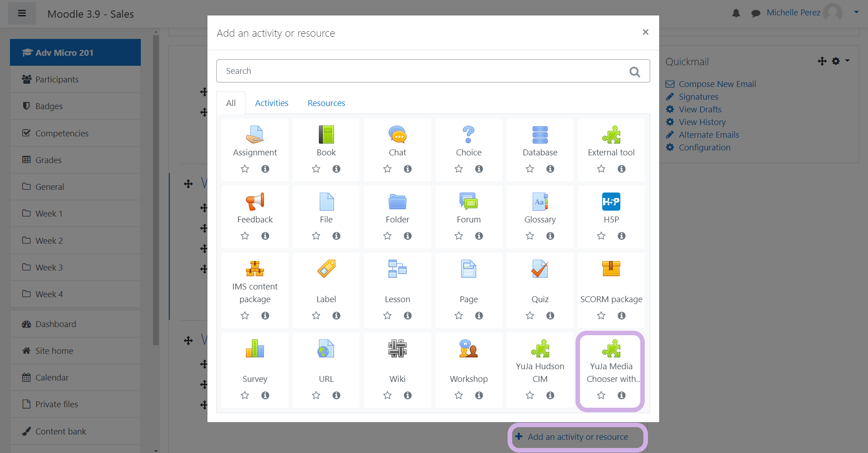The height and width of the screenshot is (453, 868).
Task: Pick the H5P activity icon
Action: pos(611,202)
